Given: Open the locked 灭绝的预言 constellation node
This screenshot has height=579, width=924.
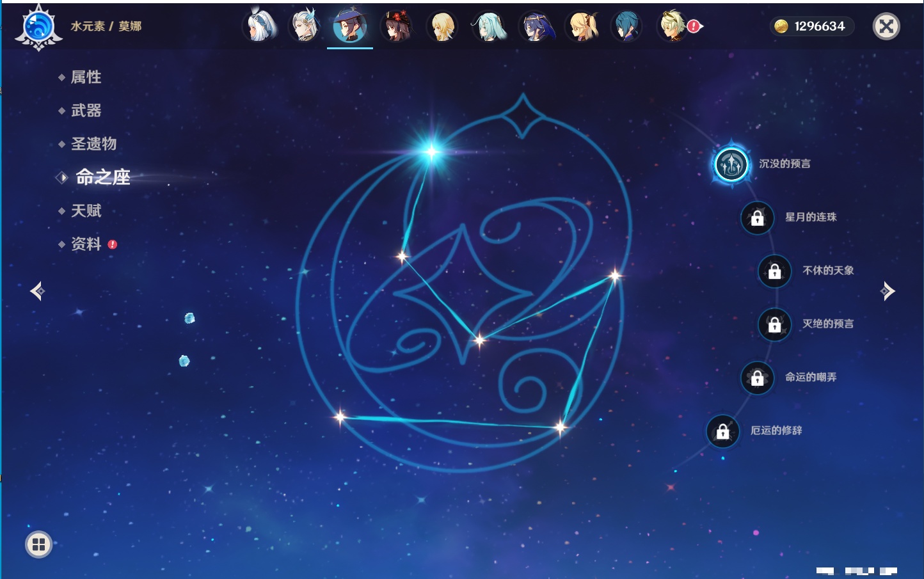Looking at the screenshot, I should (x=774, y=324).
